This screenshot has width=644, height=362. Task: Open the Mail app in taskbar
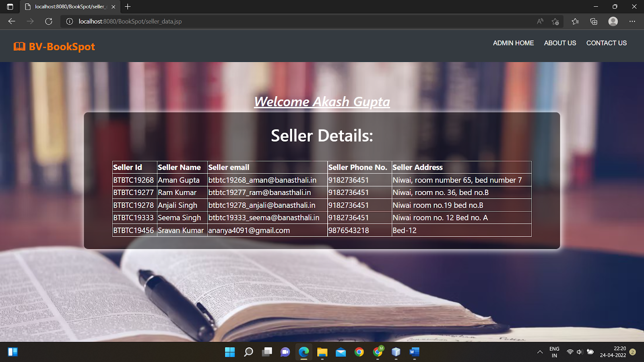[341, 352]
